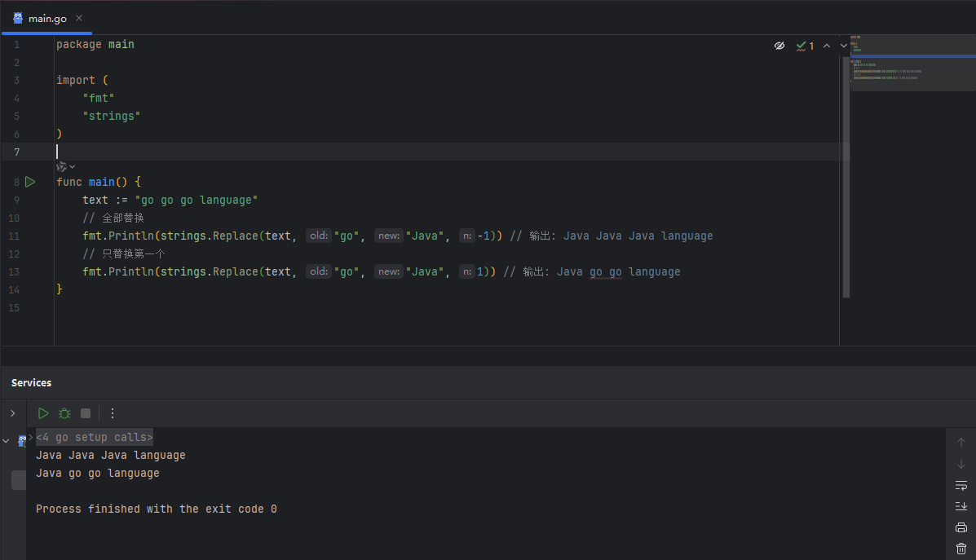976x560 pixels.
Task: Print the console output
Action: pyautogui.click(x=961, y=527)
